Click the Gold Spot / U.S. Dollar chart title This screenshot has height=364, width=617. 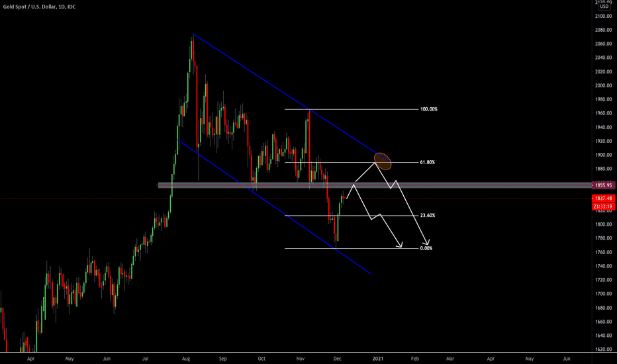pos(39,7)
